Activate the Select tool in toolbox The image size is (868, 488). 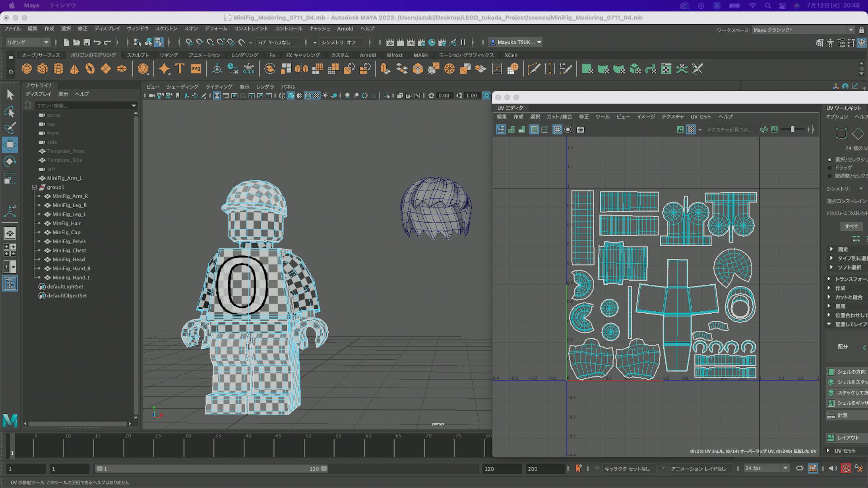[x=10, y=95]
